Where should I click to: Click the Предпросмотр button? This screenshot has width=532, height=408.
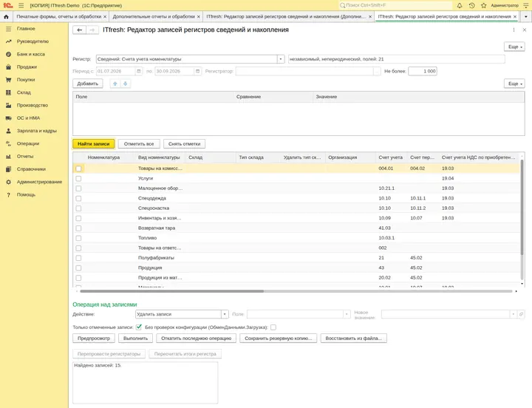94,339
